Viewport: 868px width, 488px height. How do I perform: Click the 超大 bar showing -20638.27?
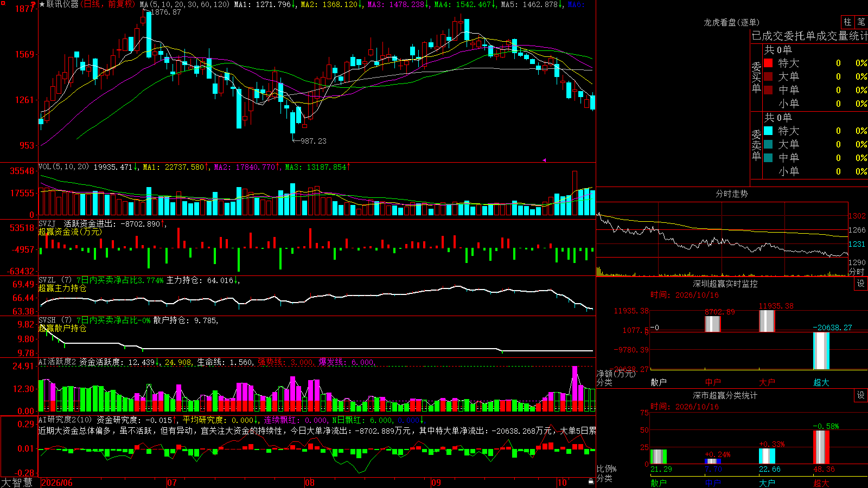[821, 351]
